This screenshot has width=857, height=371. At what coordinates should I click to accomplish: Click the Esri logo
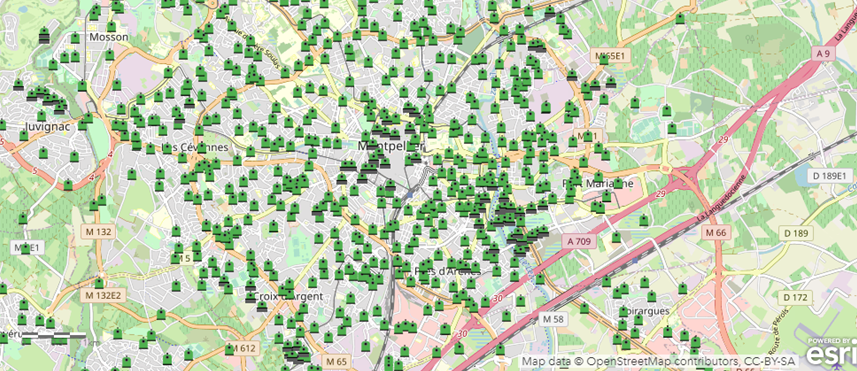831,353
